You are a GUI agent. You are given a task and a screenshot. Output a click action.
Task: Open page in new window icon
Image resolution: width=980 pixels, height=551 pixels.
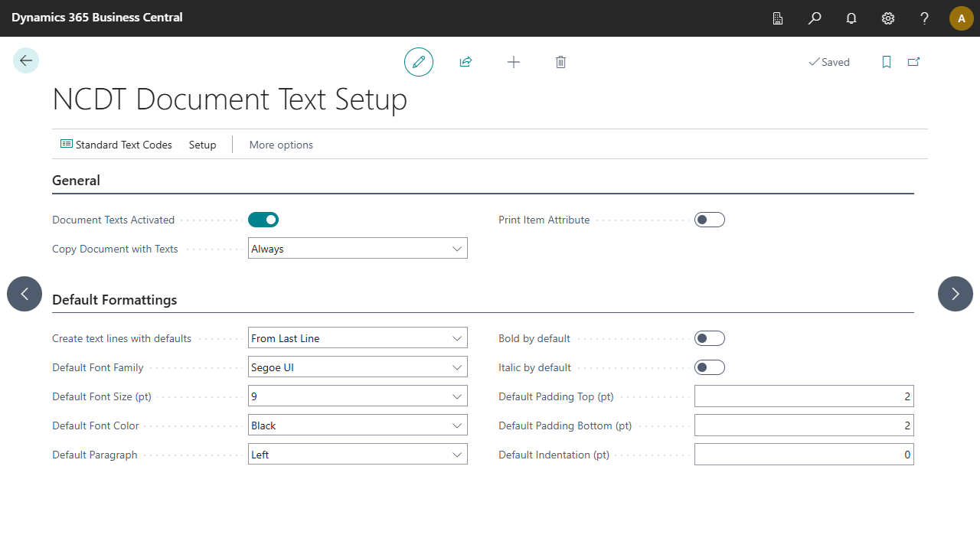[913, 62]
